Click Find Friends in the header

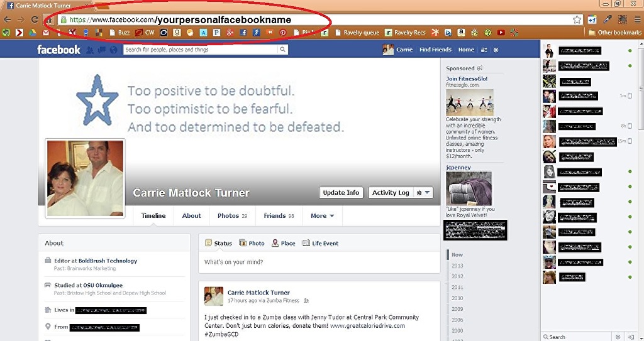click(x=435, y=50)
